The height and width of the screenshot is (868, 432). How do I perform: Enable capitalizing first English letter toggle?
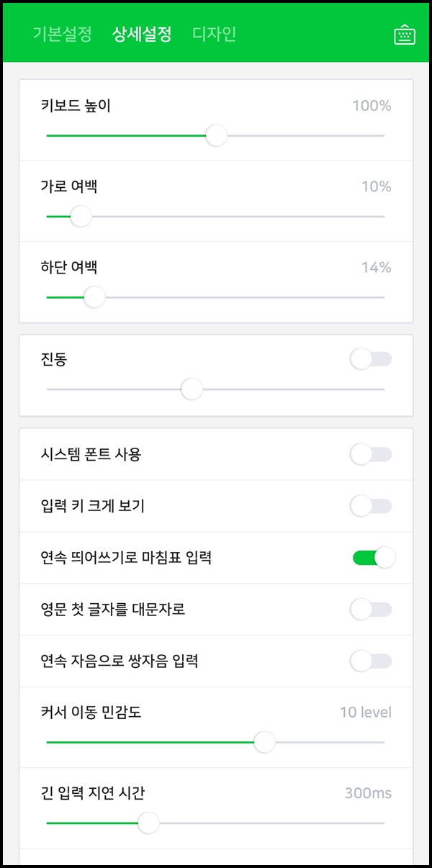370,609
